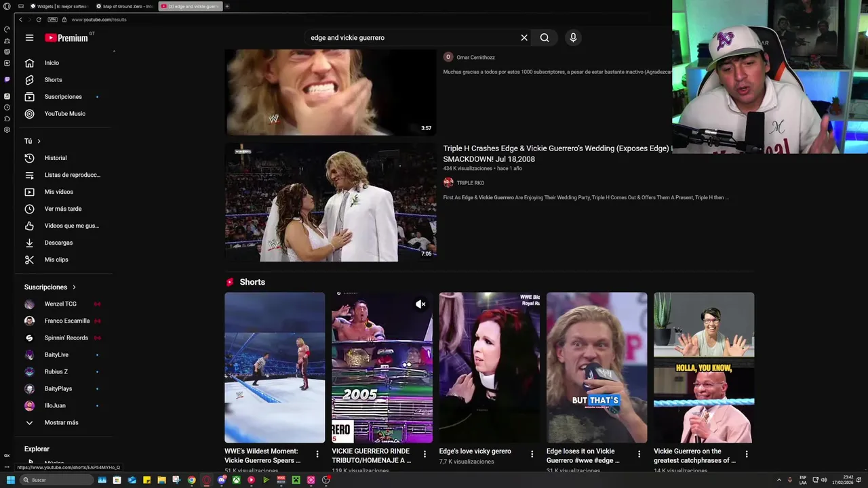Expand Suscripciones heading chevron
The image size is (868, 488).
point(74,287)
